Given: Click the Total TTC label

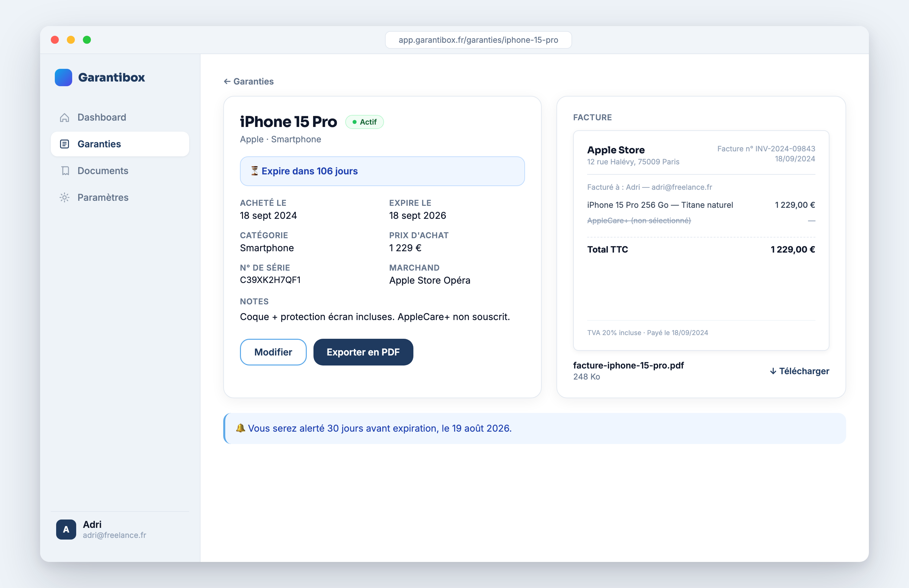Looking at the screenshot, I should tap(607, 250).
